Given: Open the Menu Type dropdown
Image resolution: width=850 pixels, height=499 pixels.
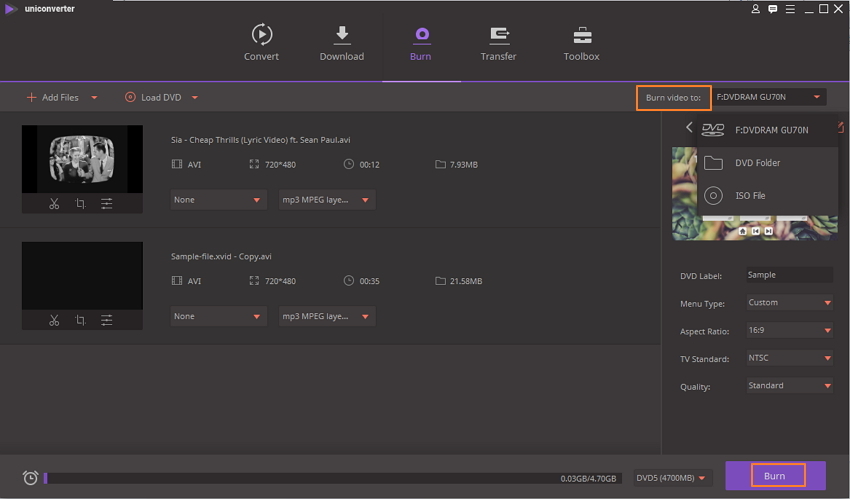Looking at the screenshot, I should pyautogui.click(x=789, y=302).
